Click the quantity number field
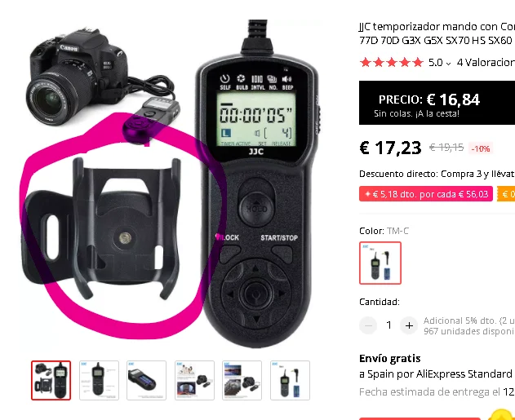The height and width of the screenshot is (420, 515). click(388, 325)
